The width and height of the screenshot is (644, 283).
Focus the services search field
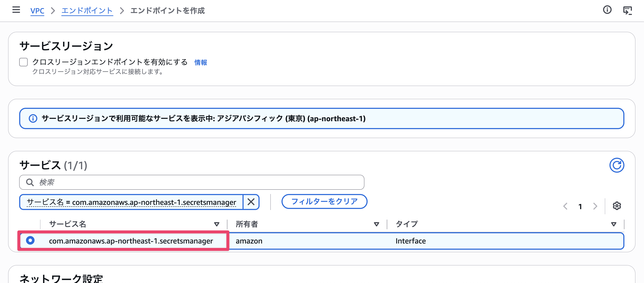(192, 182)
